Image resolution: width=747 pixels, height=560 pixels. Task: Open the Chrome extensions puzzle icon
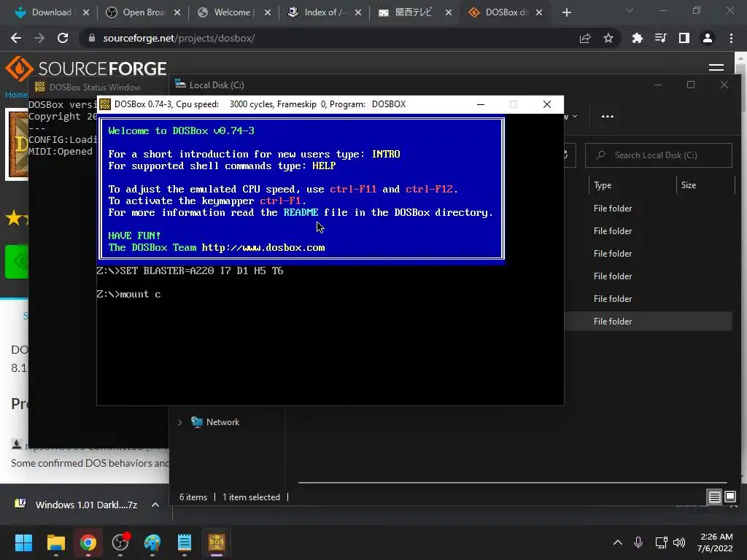tap(637, 38)
